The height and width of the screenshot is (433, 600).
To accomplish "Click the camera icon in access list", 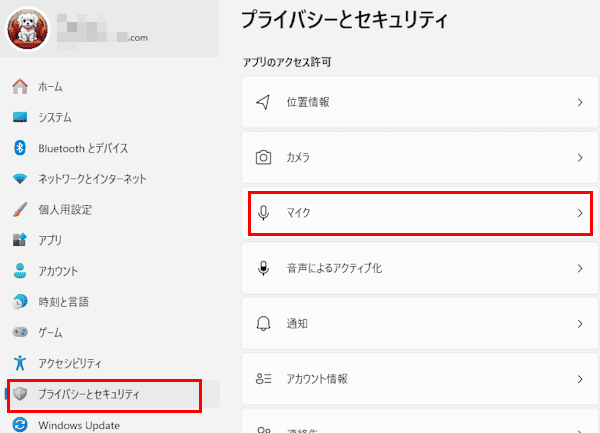I will (263, 158).
